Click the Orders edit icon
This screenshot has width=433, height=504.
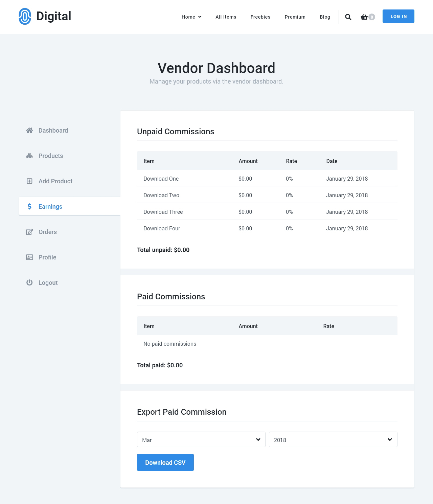29,232
